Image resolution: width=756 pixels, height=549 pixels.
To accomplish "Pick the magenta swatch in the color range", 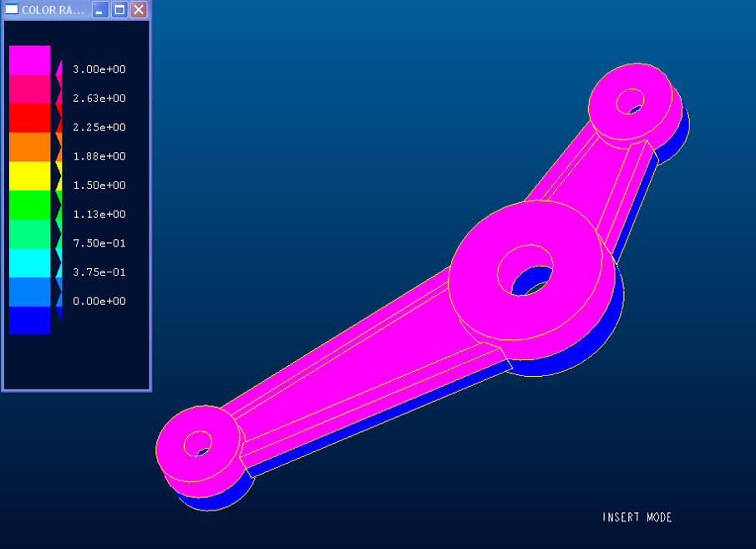I will click(x=30, y=60).
